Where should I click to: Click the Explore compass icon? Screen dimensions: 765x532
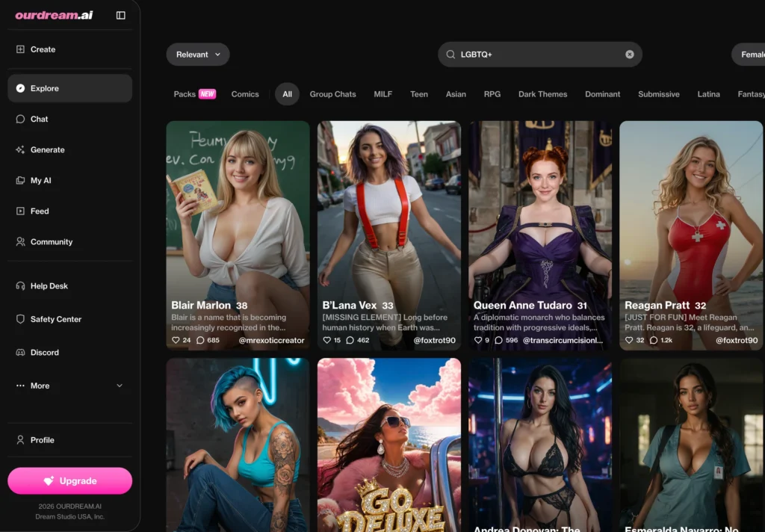(20, 88)
